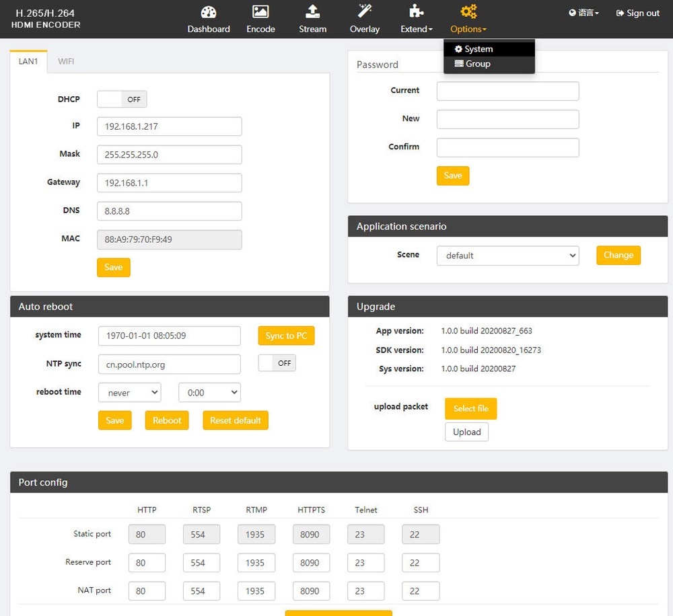Enable the NTP sync toggle
Viewport: 673px width, 616px height.
(x=277, y=363)
